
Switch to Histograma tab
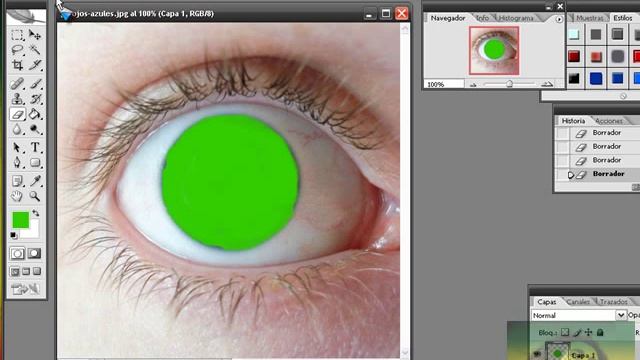pos(516,18)
